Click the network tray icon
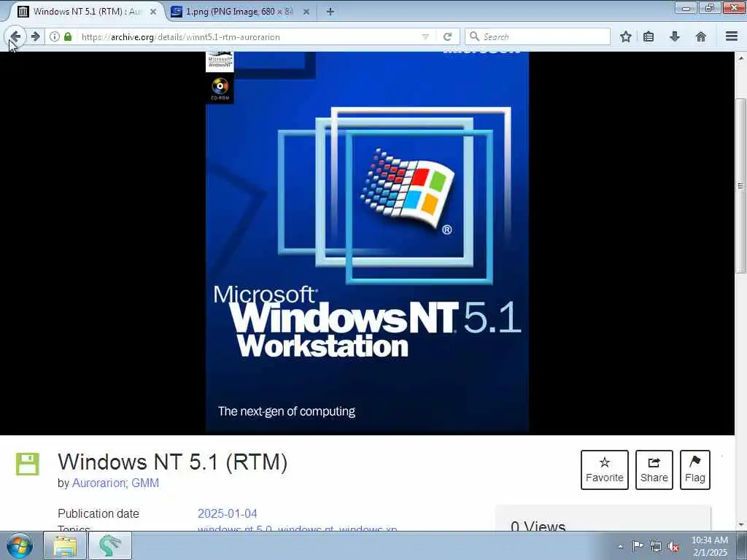The image size is (747, 560). coord(656,546)
